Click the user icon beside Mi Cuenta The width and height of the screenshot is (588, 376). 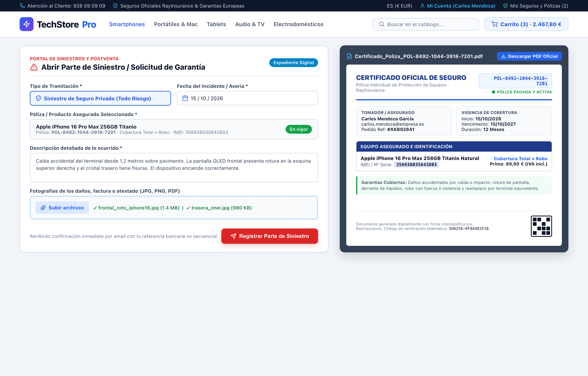click(x=422, y=6)
